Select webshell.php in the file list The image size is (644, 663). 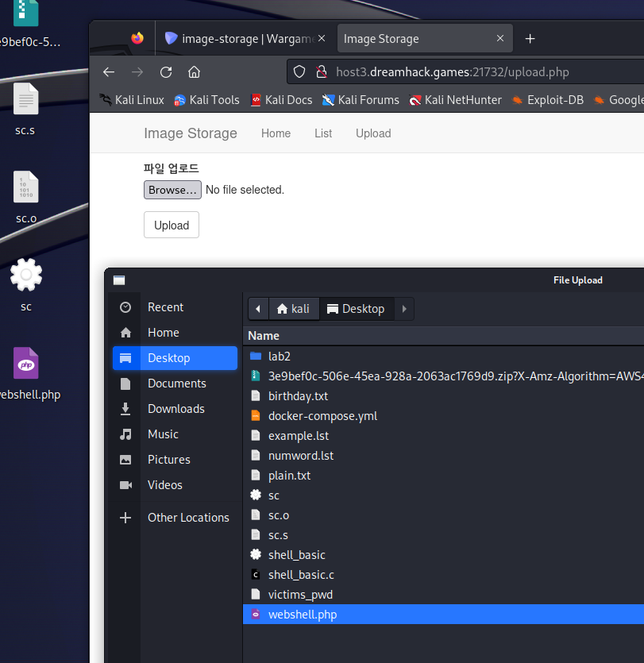click(444, 615)
